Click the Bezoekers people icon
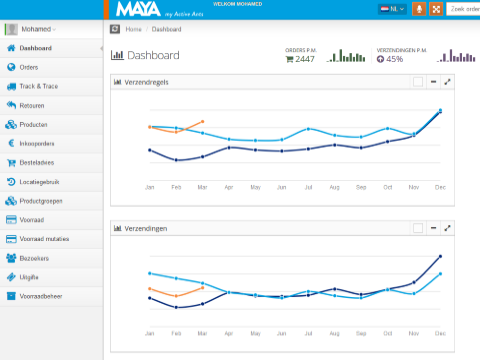480x360 pixels. [x=11, y=258]
